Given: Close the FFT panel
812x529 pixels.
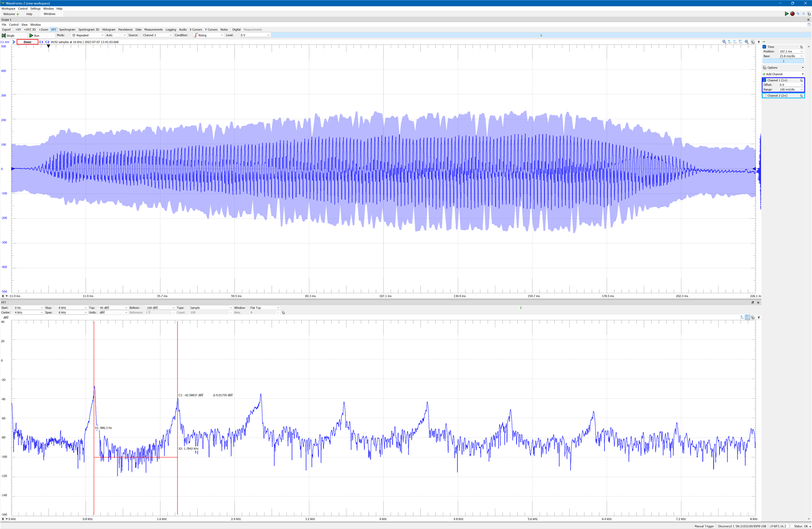Looking at the screenshot, I should 758,303.
